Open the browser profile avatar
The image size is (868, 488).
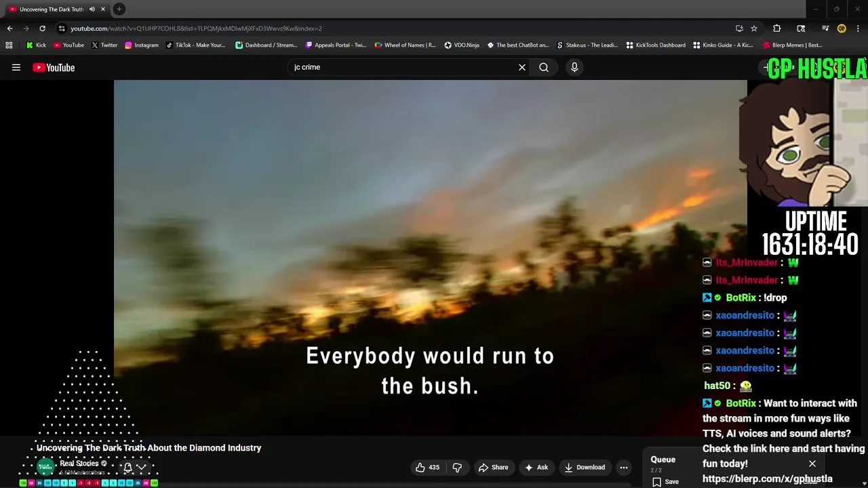coord(842,28)
